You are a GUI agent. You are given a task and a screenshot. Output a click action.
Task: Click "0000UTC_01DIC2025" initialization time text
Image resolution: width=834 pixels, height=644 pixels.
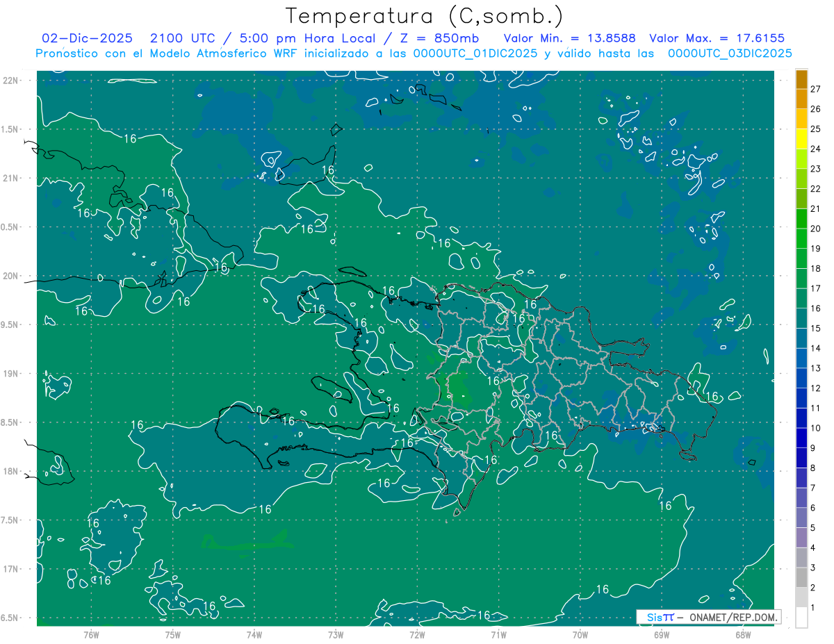coord(475,53)
